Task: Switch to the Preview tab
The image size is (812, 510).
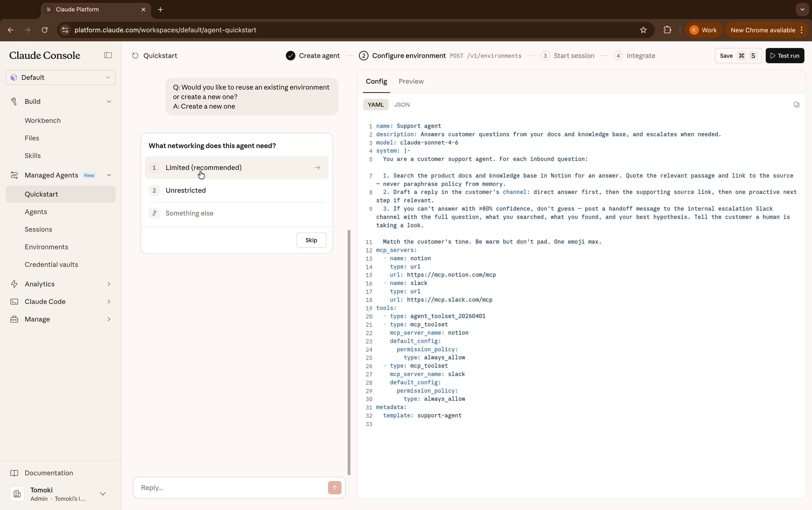Action: (411, 81)
